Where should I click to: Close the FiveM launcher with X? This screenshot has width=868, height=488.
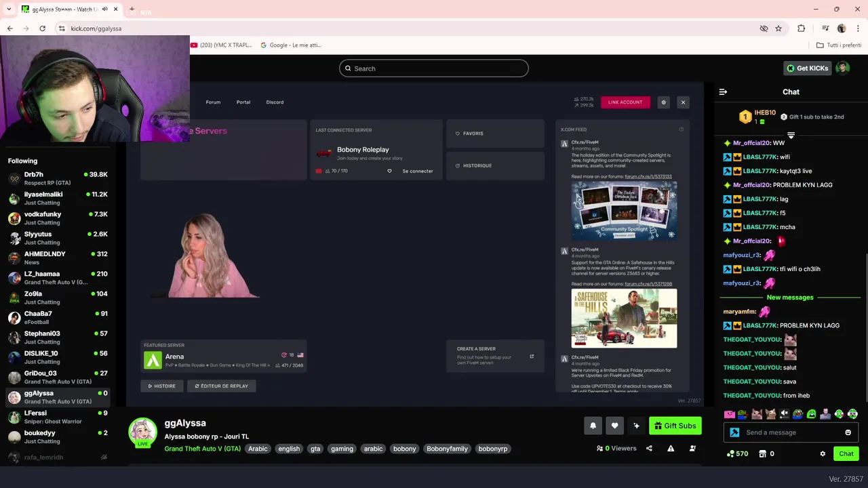(x=683, y=102)
